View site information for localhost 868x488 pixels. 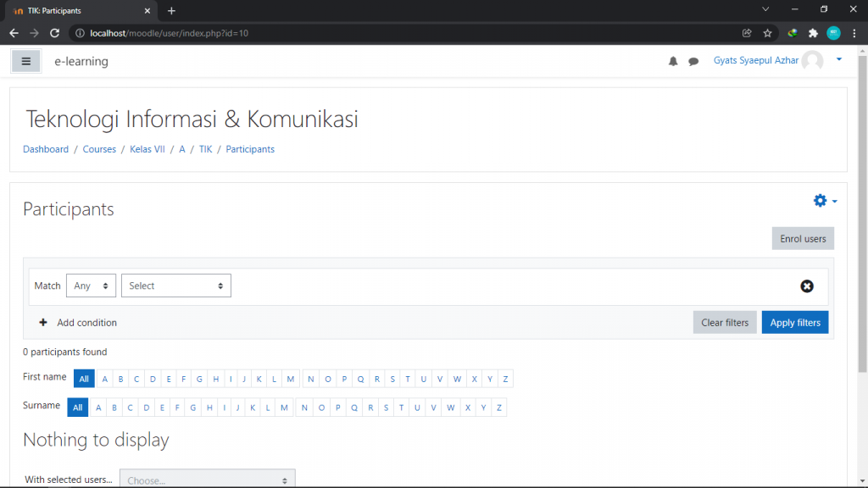pyautogui.click(x=80, y=33)
